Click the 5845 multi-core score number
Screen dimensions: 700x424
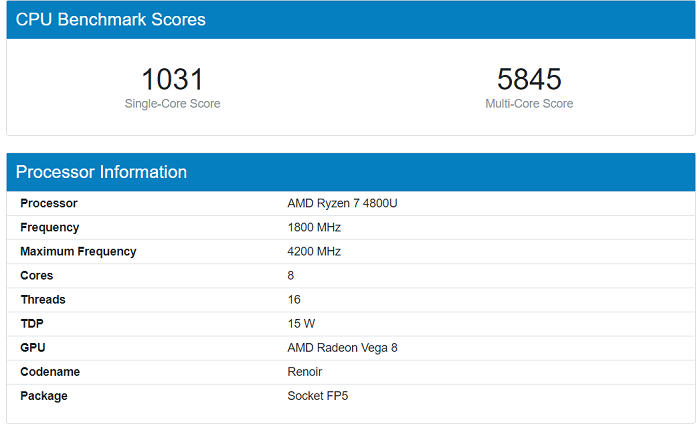[x=529, y=80]
